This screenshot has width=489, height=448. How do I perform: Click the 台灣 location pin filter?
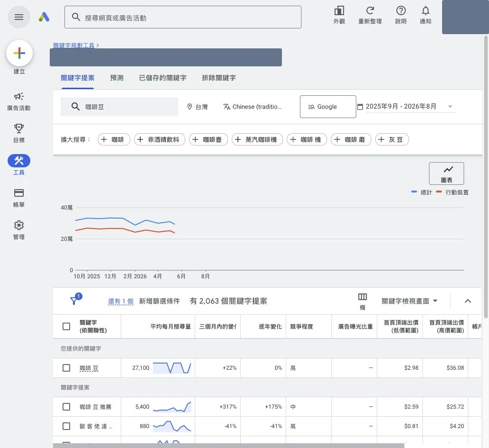point(197,107)
